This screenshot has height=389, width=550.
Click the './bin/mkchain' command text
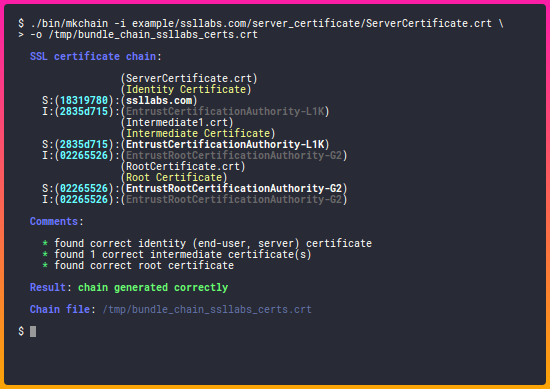pyautogui.click(x=69, y=24)
